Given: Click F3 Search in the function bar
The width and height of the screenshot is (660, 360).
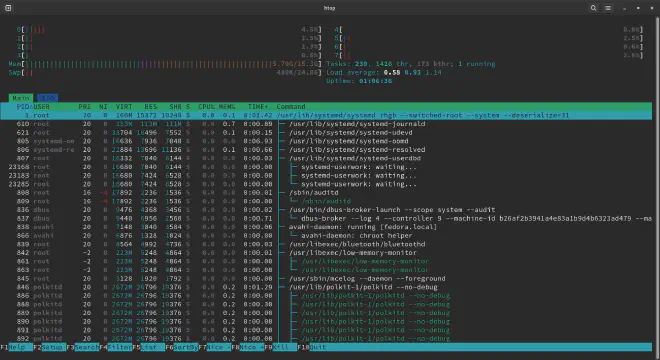Looking at the screenshot, I should [82, 347].
